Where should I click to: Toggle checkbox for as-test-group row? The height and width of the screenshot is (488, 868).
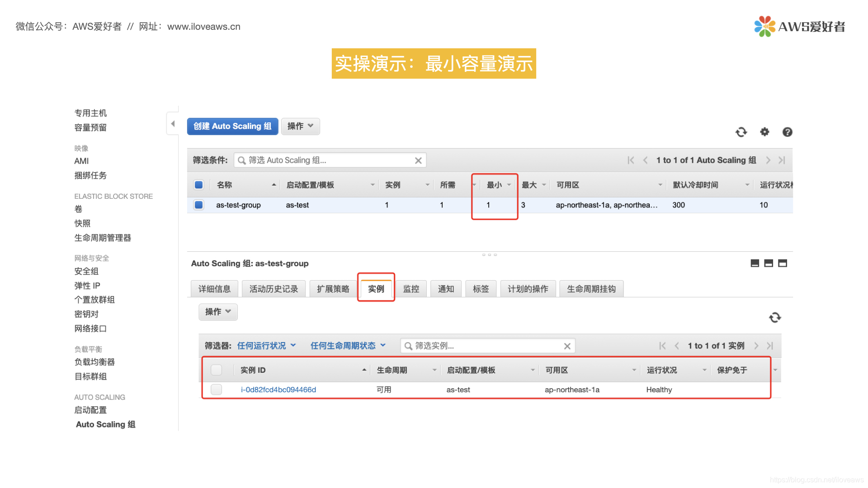click(198, 205)
